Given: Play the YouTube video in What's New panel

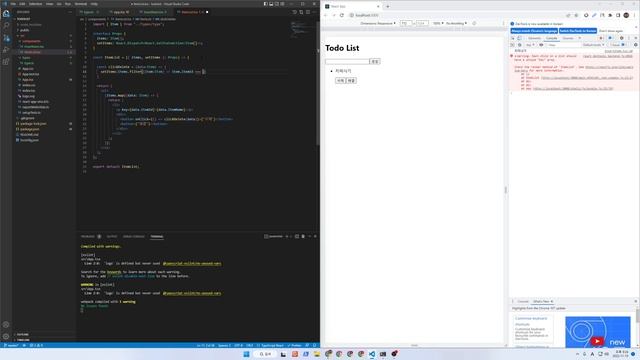Looking at the screenshot, I should 597,341.
